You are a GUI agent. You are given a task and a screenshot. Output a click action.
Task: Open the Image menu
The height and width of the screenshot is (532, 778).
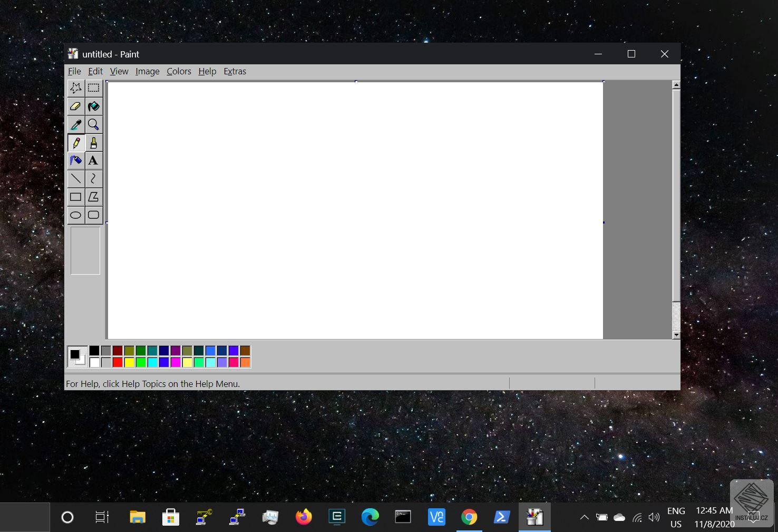[147, 71]
